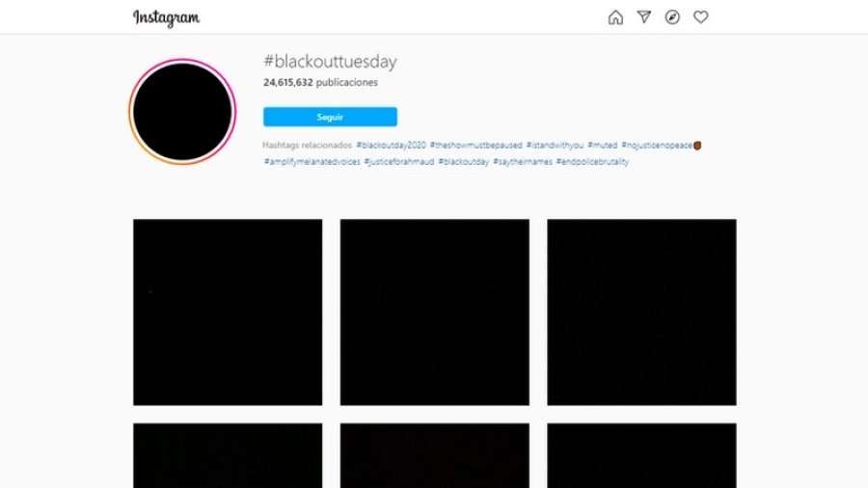Visit the #justiceforahmaud hashtag link
The image size is (868, 488).
(x=399, y=162)
